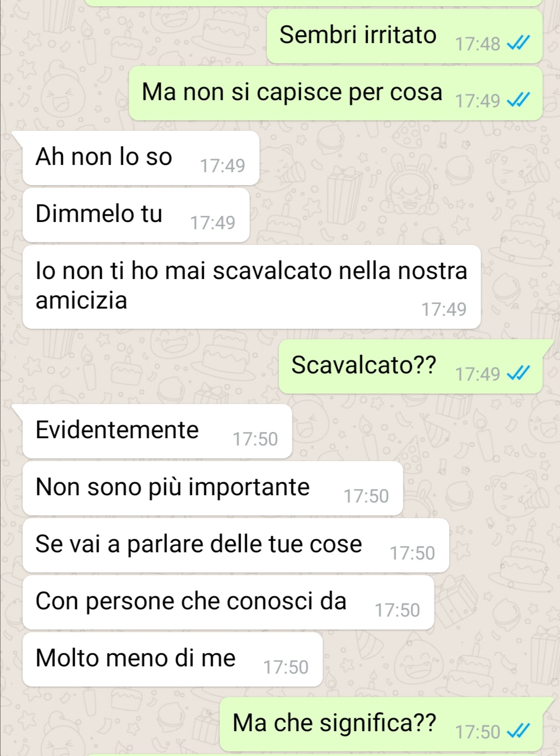Select the 'Molto meno di me' message
This screenshot has height=756, width=560.
173,660
